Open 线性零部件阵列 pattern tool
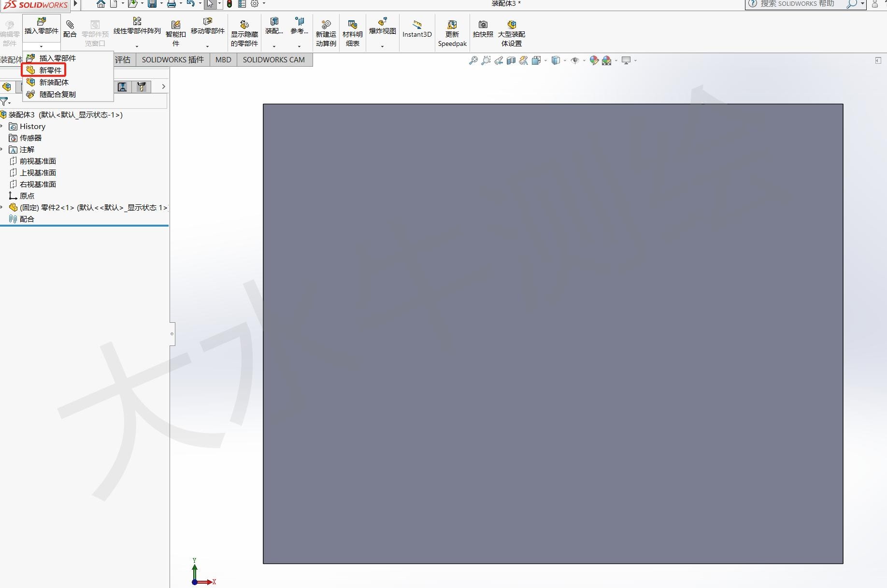 pyautogui.click(x=137, y=27)
